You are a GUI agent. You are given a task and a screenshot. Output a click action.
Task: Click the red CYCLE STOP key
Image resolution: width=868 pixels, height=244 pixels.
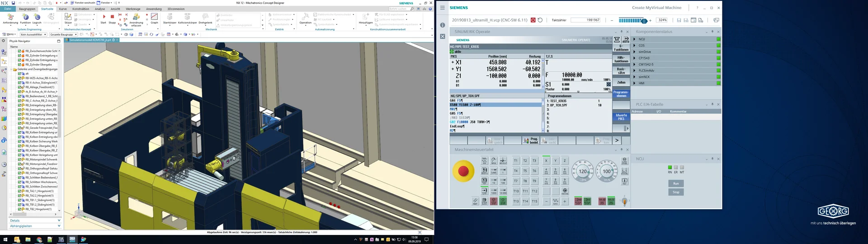coord(494,201)
